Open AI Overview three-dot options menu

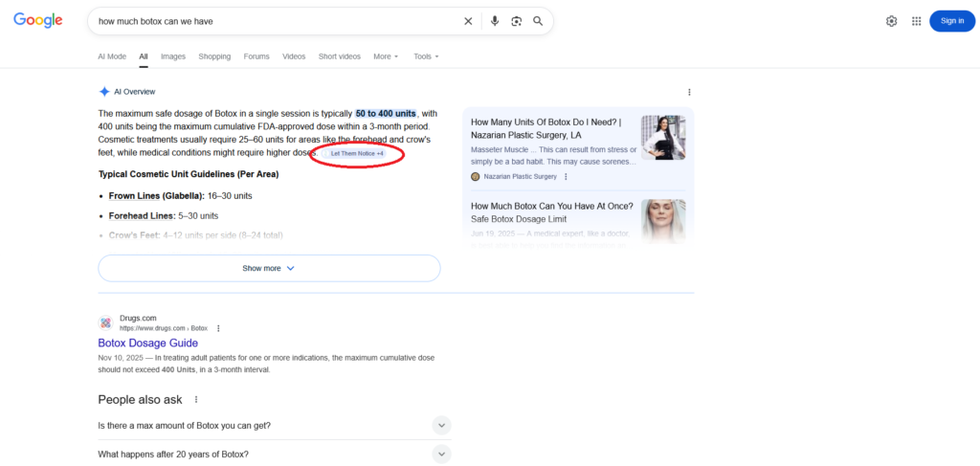click(x=689, y=92)
